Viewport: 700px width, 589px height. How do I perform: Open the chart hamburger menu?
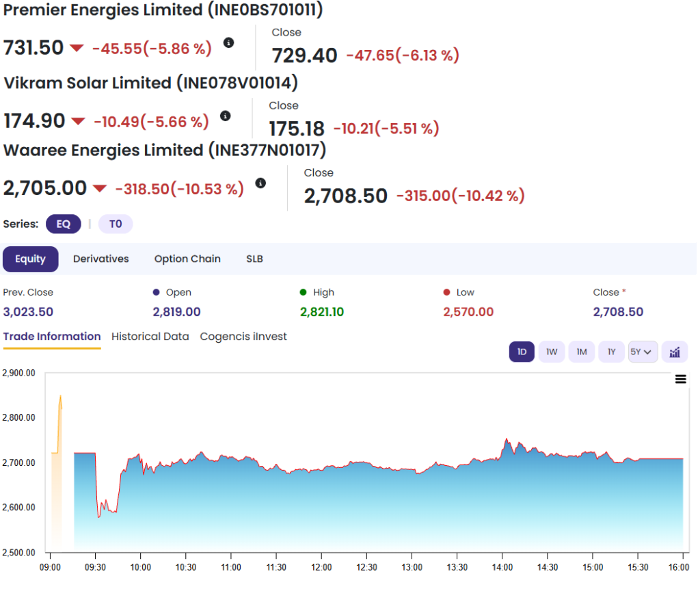[x=680, y=379]
